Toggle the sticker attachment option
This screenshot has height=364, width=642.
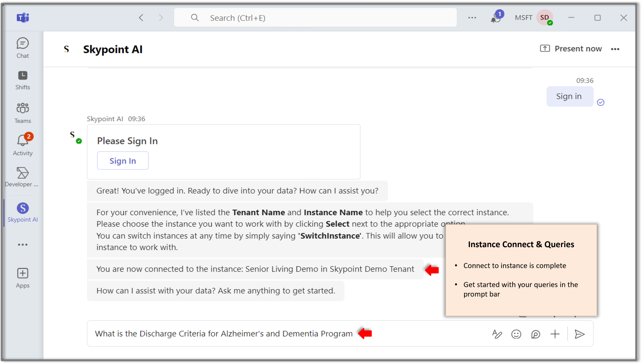coord(534,334)
